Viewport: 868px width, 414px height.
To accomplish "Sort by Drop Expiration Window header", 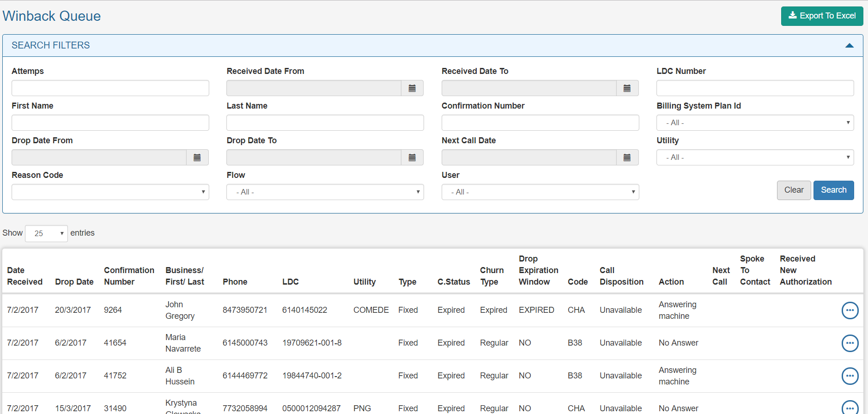I will click(x=538, y=270).
